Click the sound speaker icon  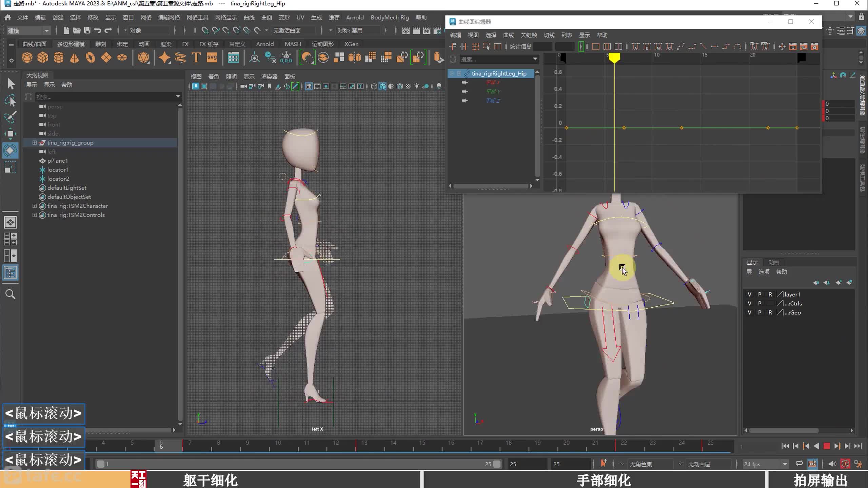coord(832,464)
